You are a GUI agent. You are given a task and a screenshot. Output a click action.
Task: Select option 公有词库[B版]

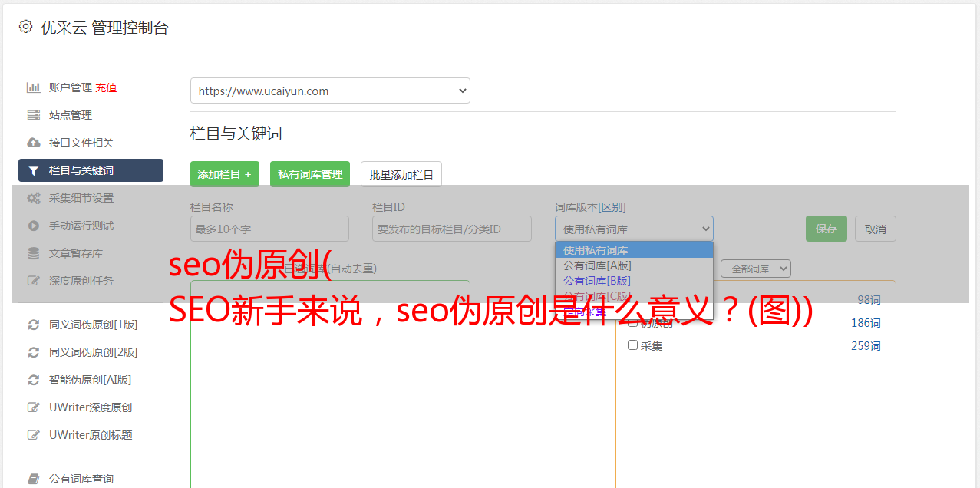tap(634, 281)
